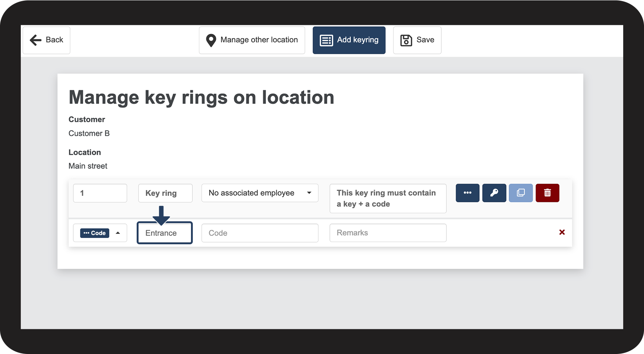Remove code row with red X

[562, 232]
